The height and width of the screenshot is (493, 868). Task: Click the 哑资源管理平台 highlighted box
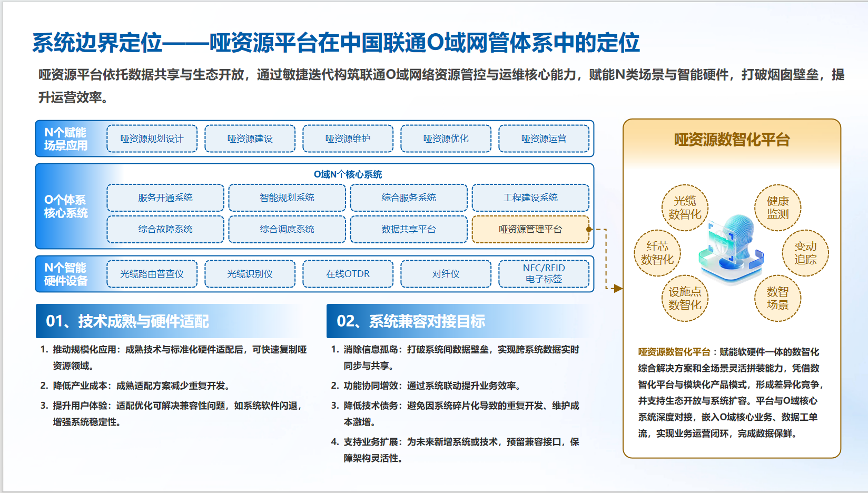point(530,229)
